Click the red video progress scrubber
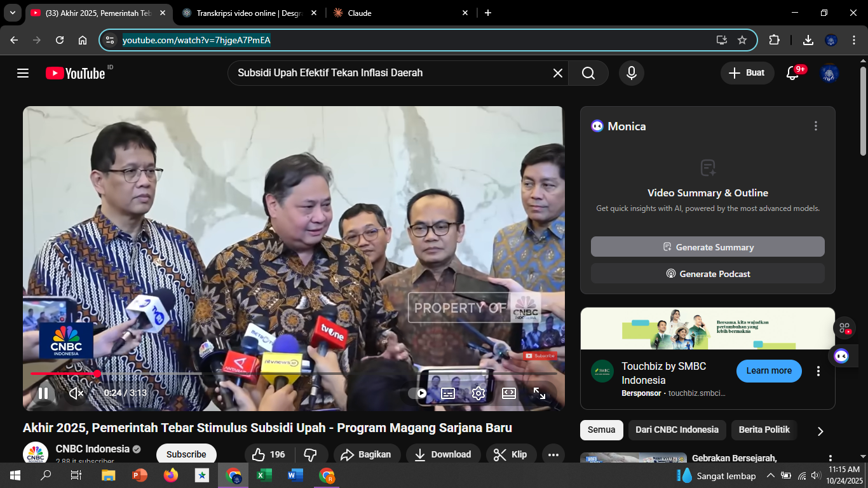Image resolution: width=868 pixels, height=488 pixels. (97, 374)
